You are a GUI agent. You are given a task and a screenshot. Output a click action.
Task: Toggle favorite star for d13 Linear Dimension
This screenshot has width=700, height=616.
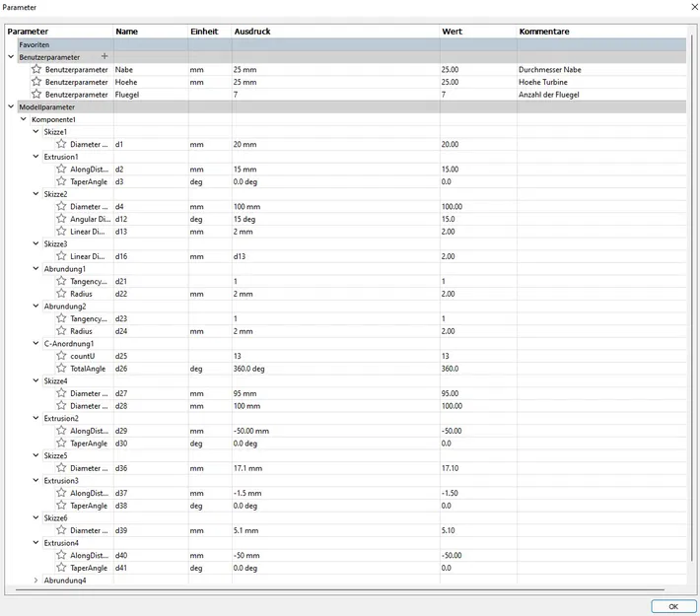point(61,232)
